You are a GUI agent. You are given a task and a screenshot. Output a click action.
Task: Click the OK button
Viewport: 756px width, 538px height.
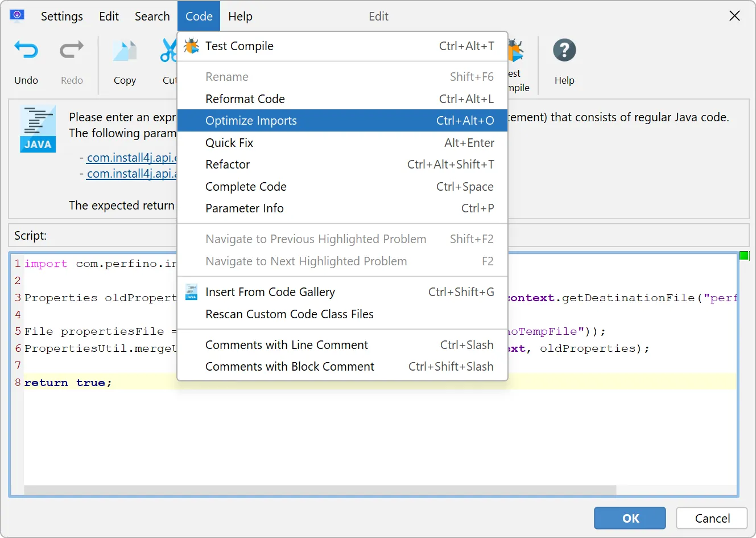pyautogui.click(x=630, y=518)
